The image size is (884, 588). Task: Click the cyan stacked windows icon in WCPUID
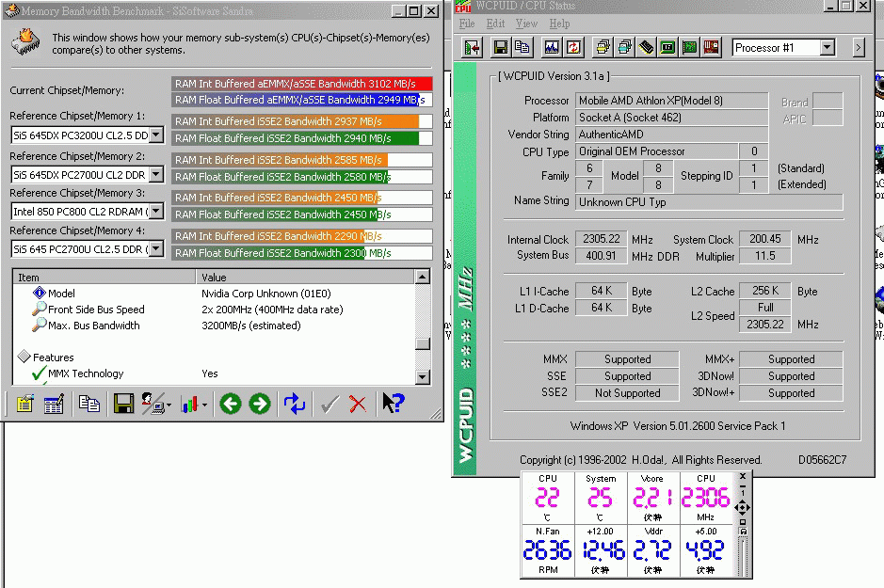click(625, 48)
